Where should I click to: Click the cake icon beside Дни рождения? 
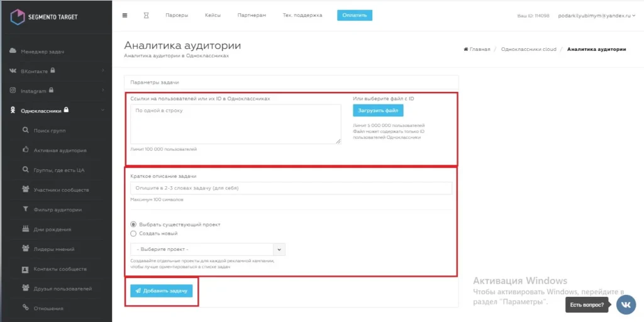[25, 229]
